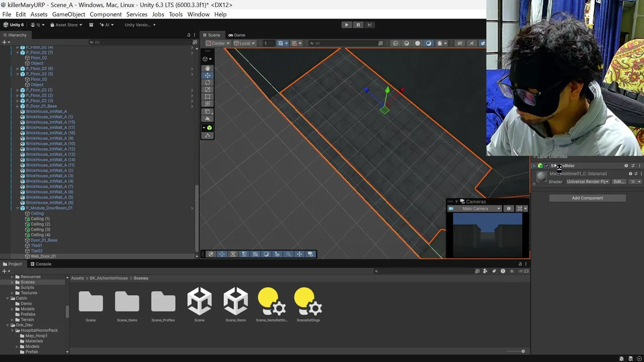Open the Hierarchy search-by-type icon
Image resolution: width=644 pixels, height=362 pixels.
pos(195,42)
